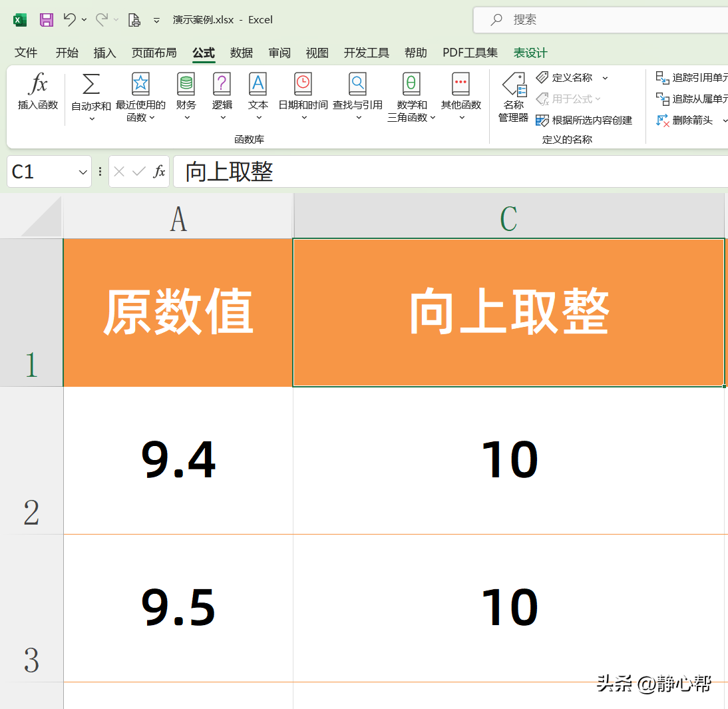The height and width of the screenshot is (709, 728).
Task: Click the fx insert function icon in formula bar
Action: click(159, 172)
